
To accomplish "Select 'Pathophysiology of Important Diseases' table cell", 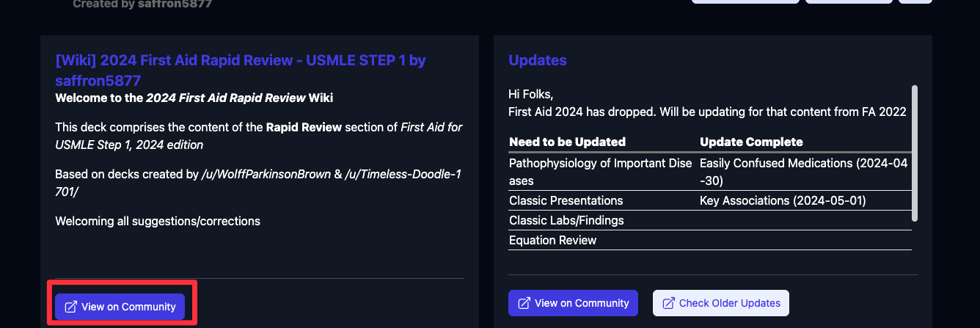I will click(x=600, y=171).
